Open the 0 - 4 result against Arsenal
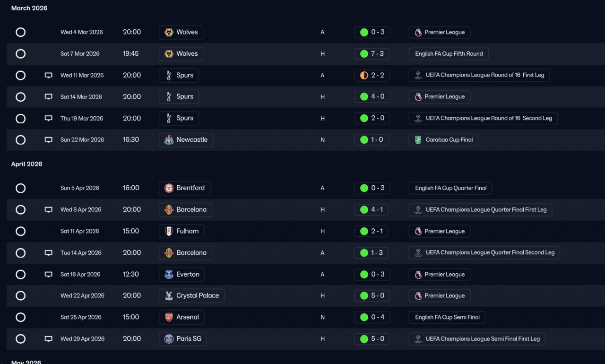 (x=372, y=317)
